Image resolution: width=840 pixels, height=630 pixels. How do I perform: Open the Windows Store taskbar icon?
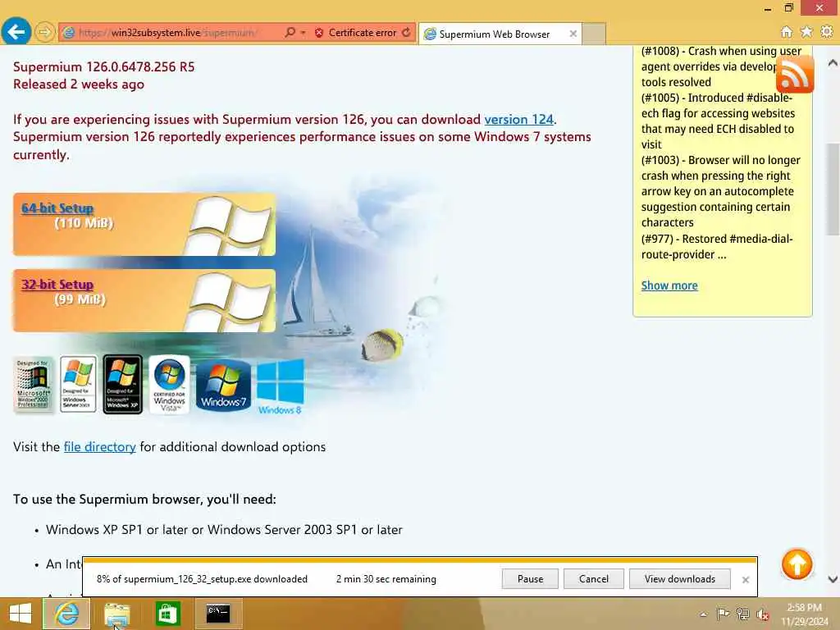point(167,614)
